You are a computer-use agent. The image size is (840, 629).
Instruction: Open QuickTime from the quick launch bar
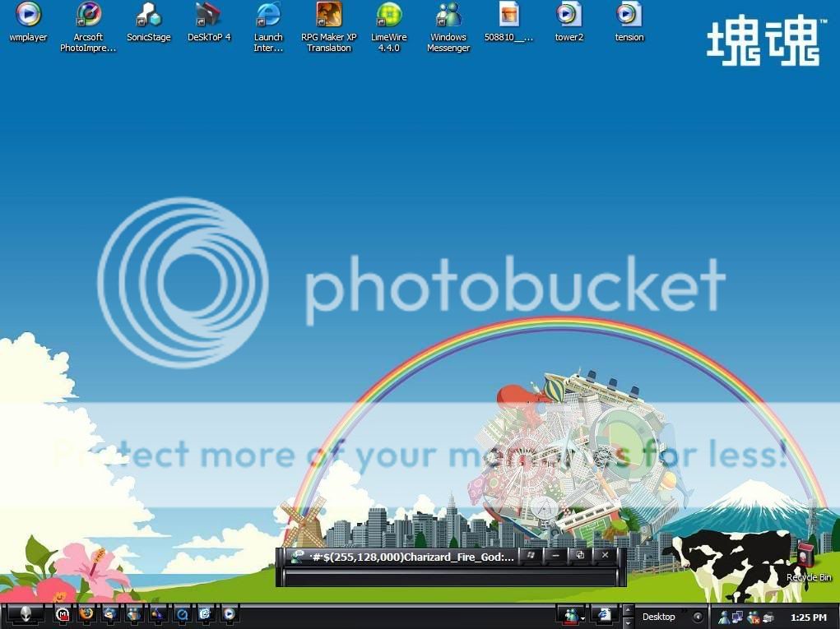[182, 614]
